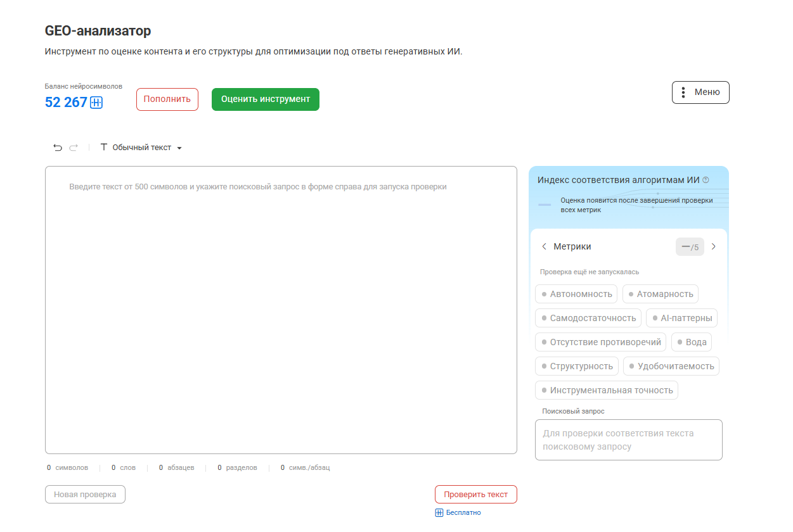
Task: Go to next metric with right chevron
Action: coord(713,246)
